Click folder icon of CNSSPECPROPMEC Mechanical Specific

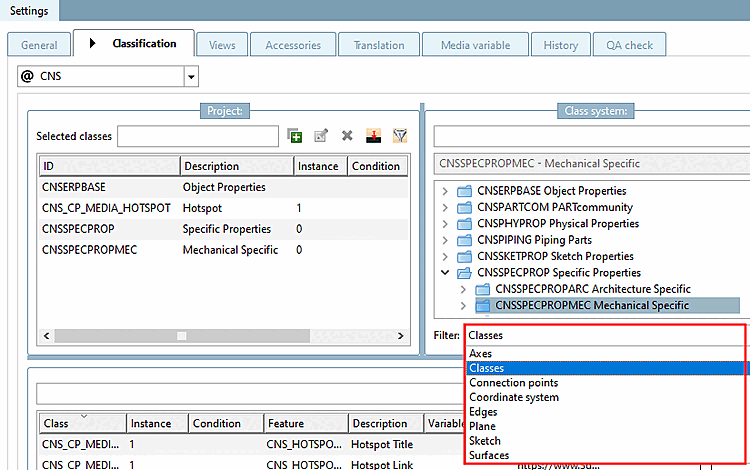point(483,306)
